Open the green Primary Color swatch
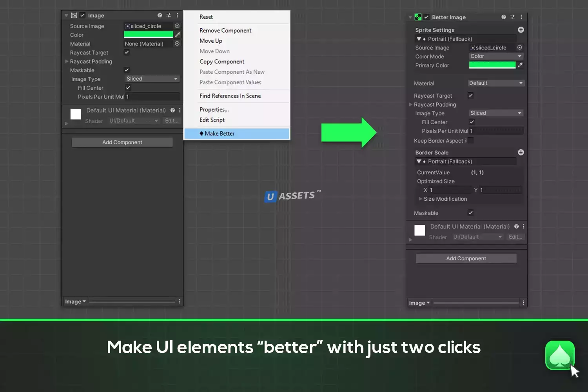The width and height of the screenshot is (588, 392). [x=492, y=65]
